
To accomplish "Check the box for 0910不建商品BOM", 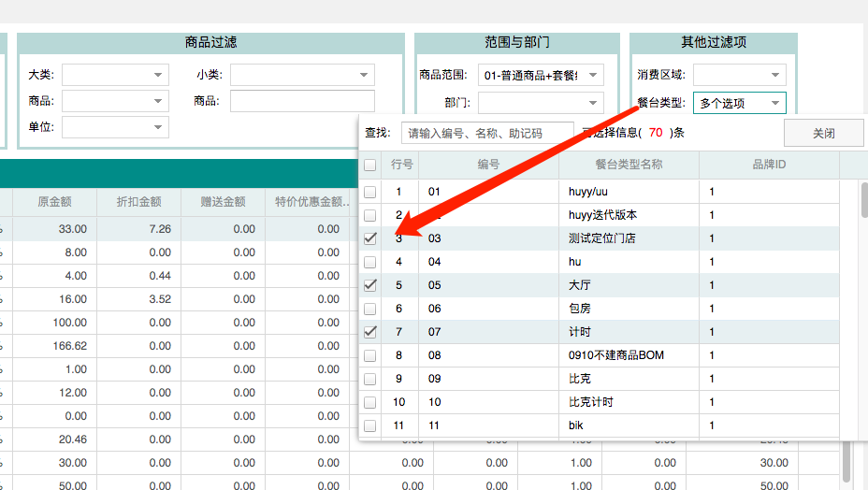I will click(x=370, y=355).
